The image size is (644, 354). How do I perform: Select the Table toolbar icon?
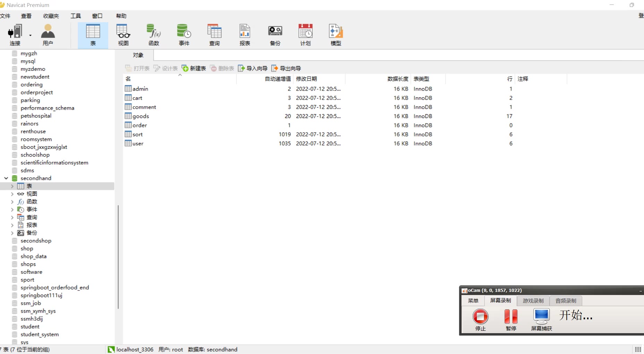point(93,35)
